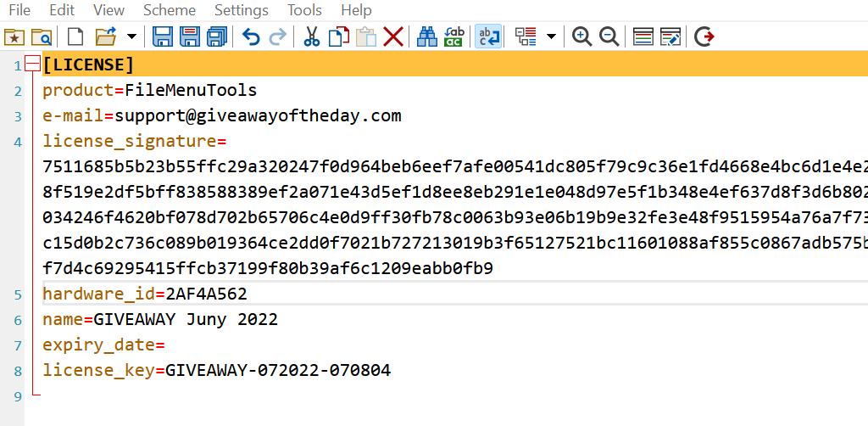Expand the folding options dropdown arrow
The width and height of the screenshot is (868, 426).
click(x=552, y=36)
